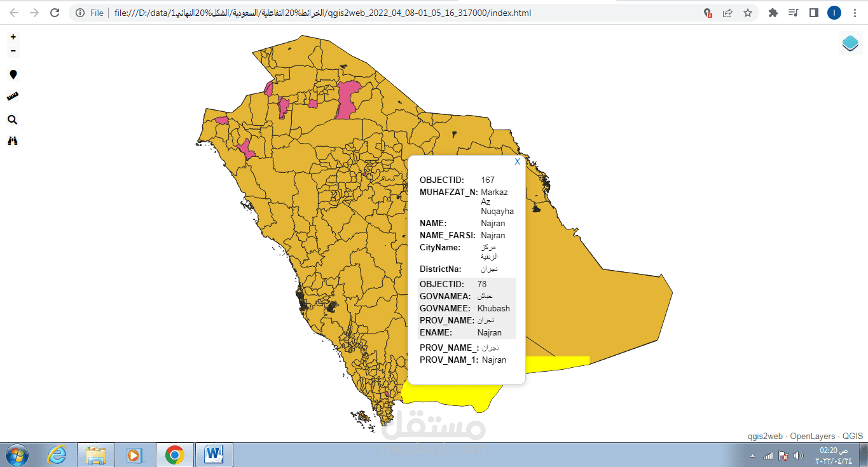The width and height of the screenshot is (868, 467).
Task: Click the OBJECTID value 167
Action: (x=488, y=180)
